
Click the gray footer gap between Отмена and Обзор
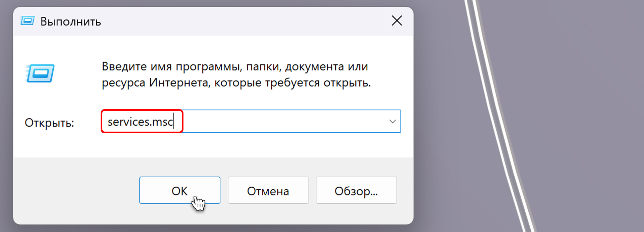(x=312, y=190)
